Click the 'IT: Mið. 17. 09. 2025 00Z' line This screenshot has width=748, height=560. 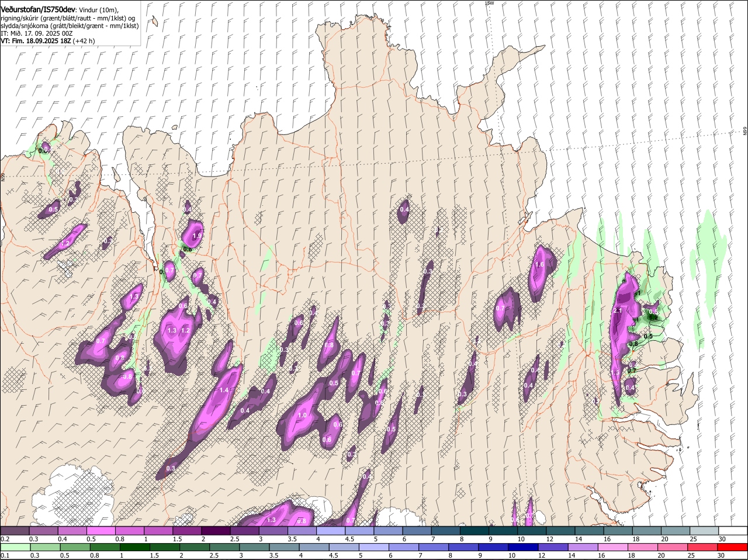tap(37, 33)
